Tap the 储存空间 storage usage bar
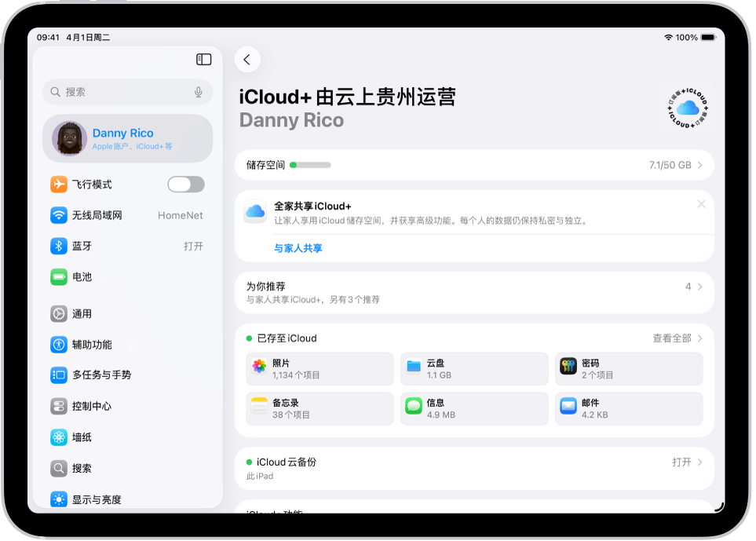The width and height of the screenshot is (756, 541). click(x=473, y=165)
